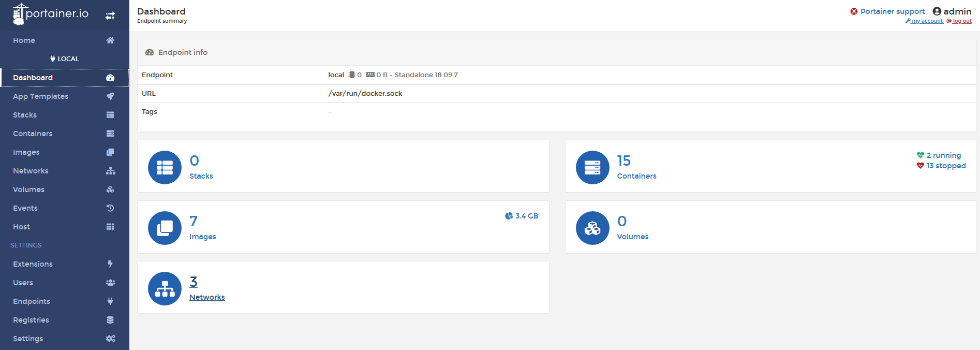Click the 3.4 GB image size text
Viewport: 980px width, 350px height.
point(527,216)
